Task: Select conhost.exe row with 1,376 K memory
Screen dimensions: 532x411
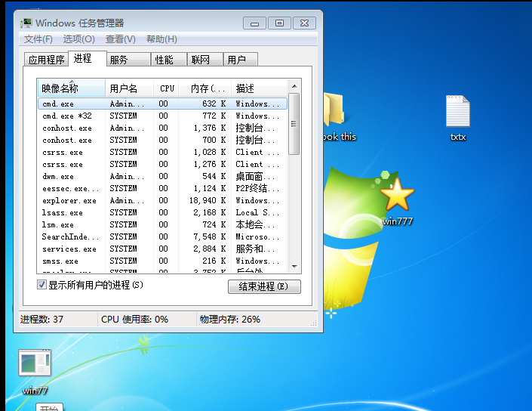Action: tap(162, 128)
